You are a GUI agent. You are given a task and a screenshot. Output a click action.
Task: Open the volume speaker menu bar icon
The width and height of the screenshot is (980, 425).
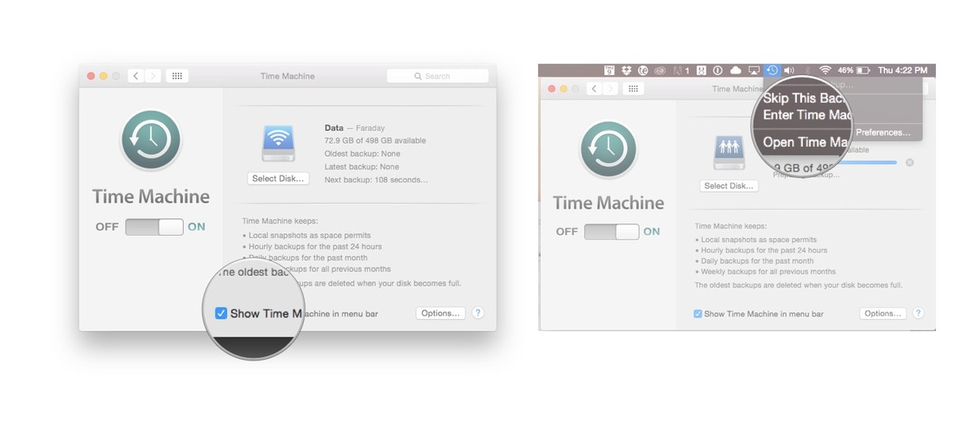(789, 71)
